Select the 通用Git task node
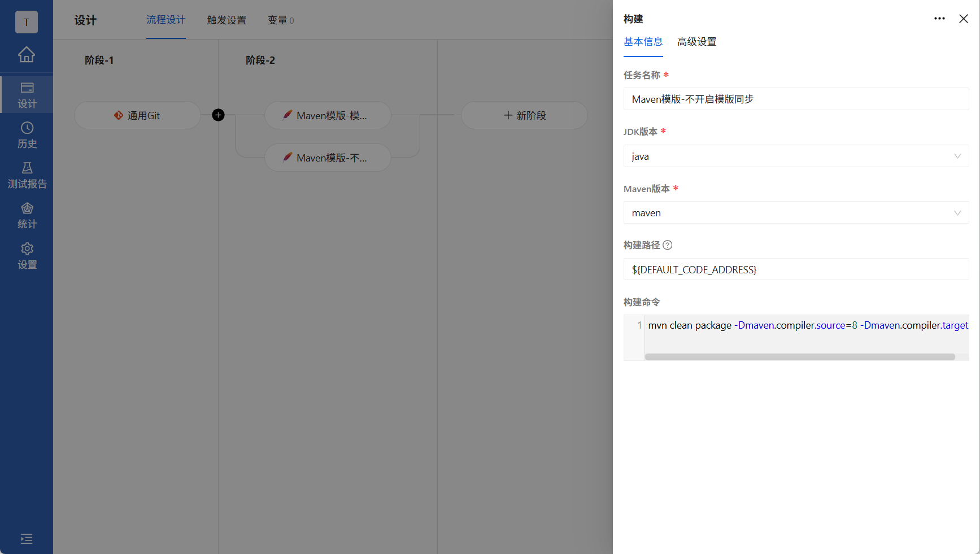 coord(137,115)
